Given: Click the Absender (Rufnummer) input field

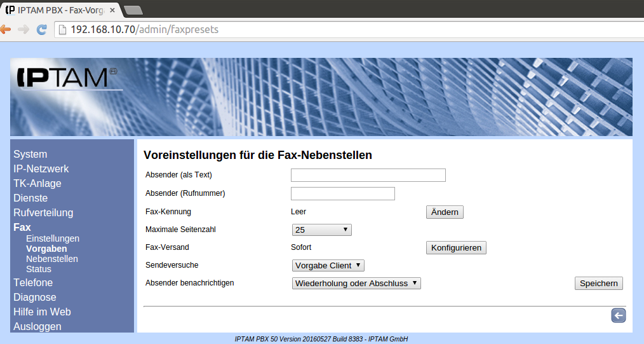Looking at the screenshot, I should point(342,194).
